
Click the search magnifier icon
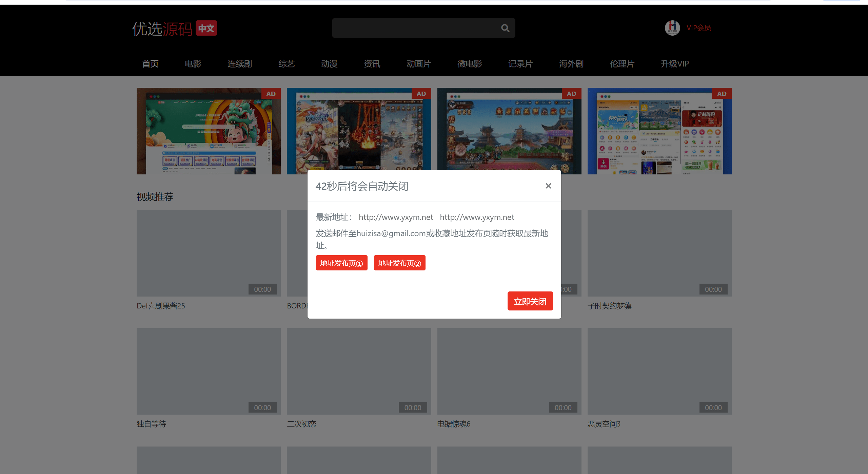[x=505, y=28]
